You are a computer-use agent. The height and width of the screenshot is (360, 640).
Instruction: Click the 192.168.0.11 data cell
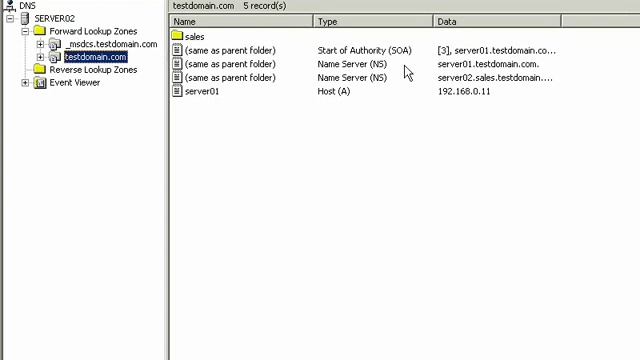[x=464, y=91]
